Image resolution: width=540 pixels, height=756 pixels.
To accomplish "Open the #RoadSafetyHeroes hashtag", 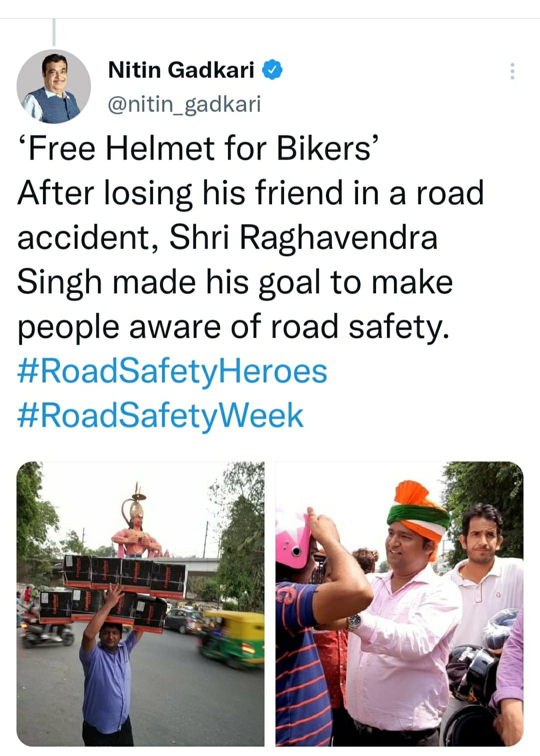I will pos(172,371).
